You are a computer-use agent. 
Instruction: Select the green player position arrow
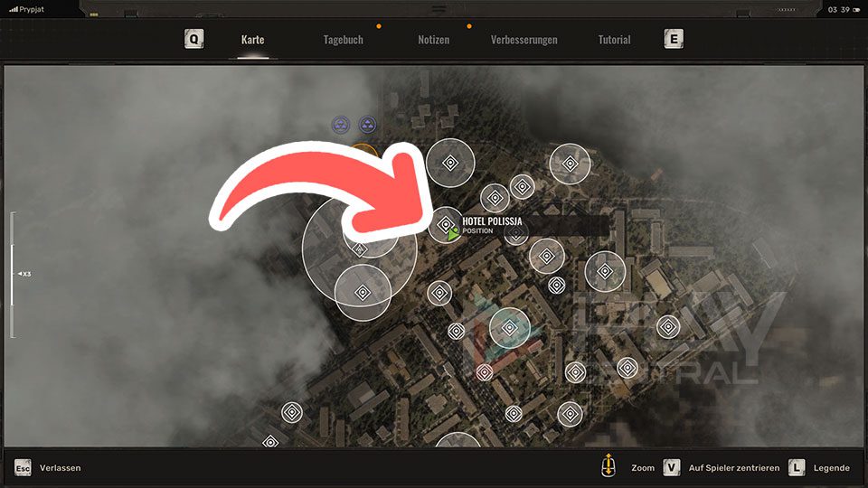point(453,234)
